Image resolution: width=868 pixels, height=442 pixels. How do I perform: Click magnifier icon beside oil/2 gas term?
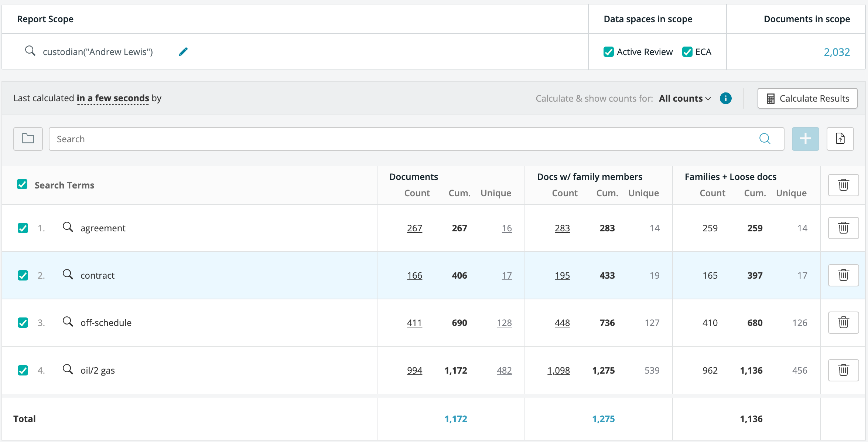click(68, 369)
